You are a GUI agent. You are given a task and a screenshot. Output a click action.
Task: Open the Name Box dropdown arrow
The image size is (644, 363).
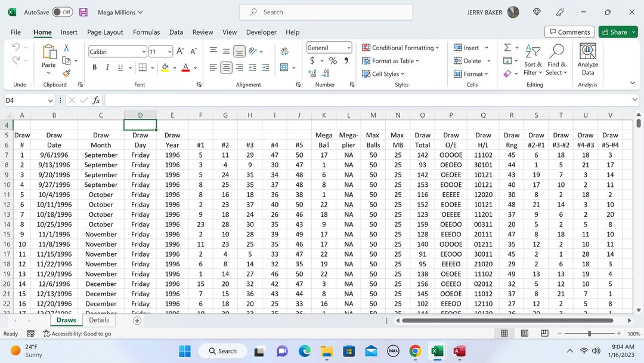click(x=50, y=100)
